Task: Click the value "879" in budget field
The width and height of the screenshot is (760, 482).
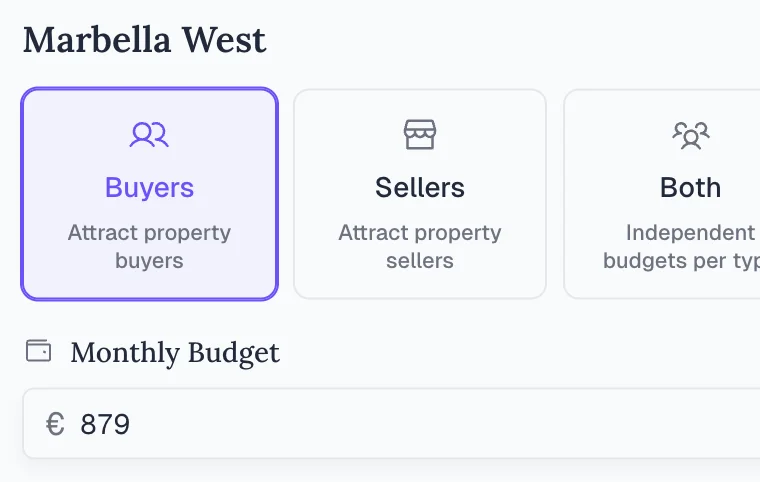Action: [105, 424]
